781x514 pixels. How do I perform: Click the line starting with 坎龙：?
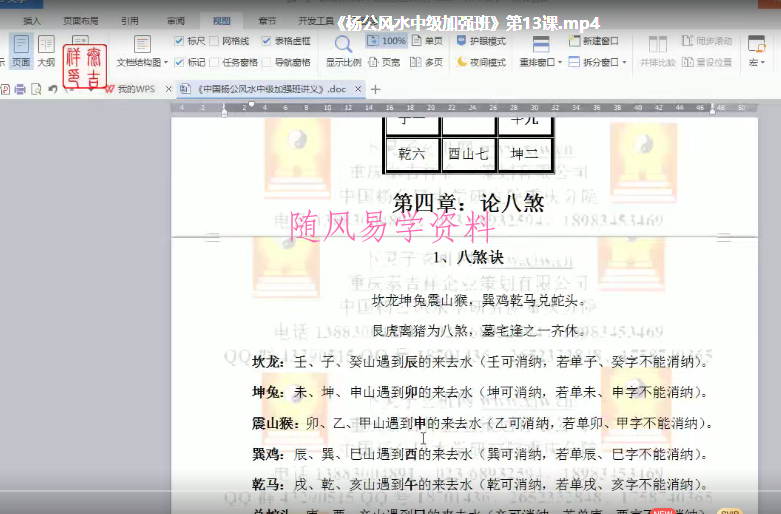click(480, 362)
